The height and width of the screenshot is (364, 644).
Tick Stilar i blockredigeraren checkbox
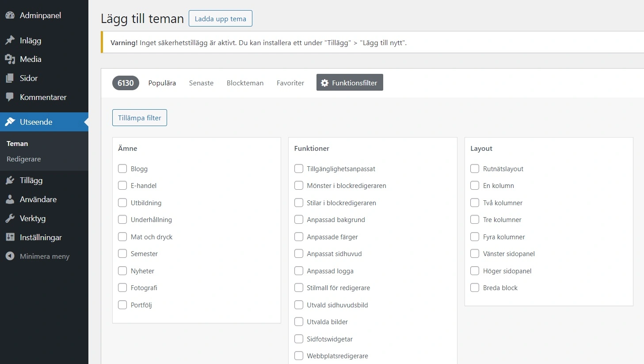pyautogui.click(x=299, y=203)
